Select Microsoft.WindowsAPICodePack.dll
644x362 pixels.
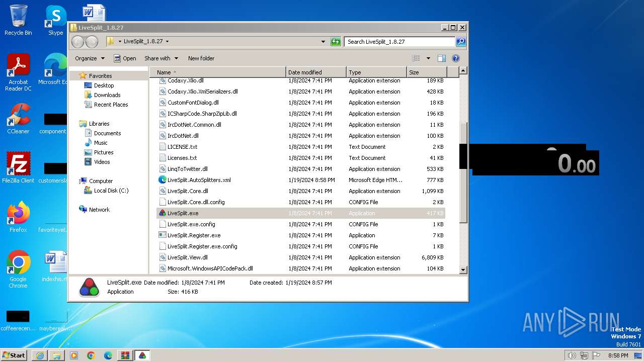301,268
